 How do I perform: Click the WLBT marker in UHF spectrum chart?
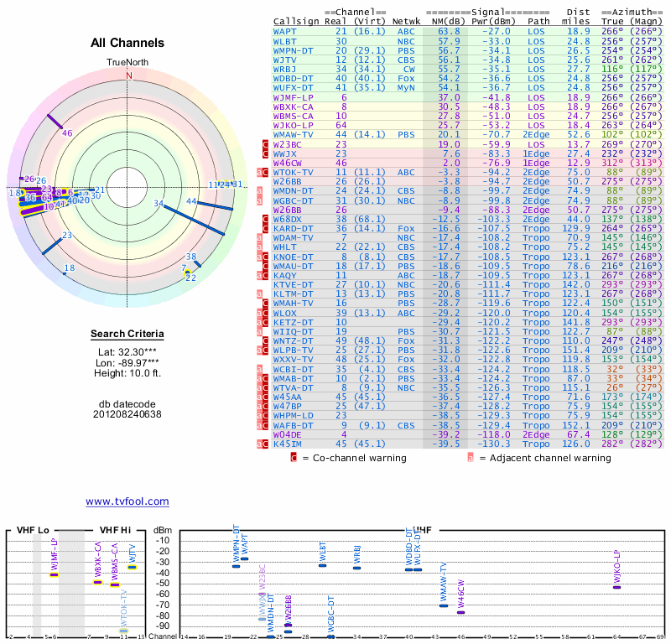coord(322,566)
